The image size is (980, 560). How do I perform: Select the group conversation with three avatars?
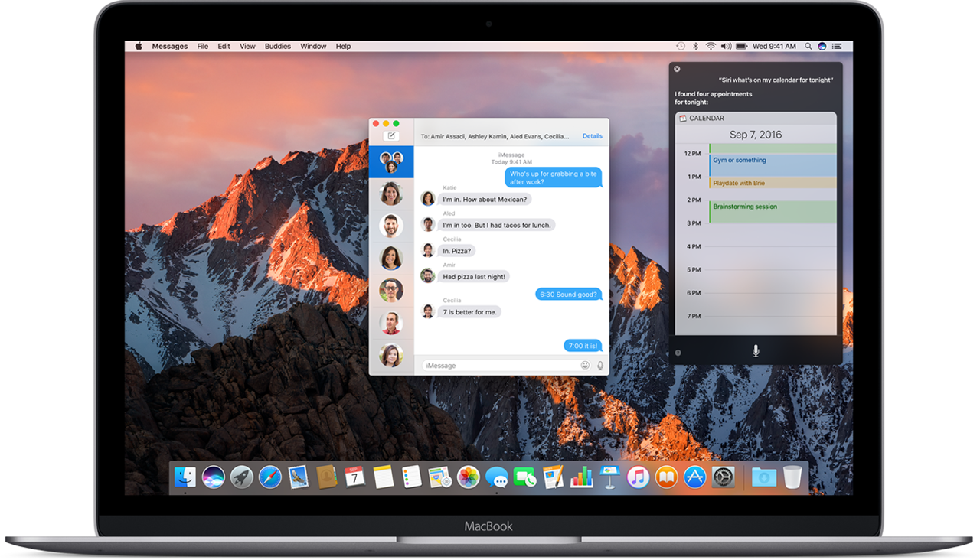point(391,162)
